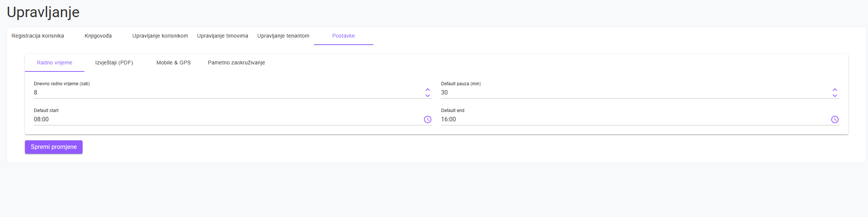Screen dimensions: 868x217
Task: Click the Spremi promjene button
Action: [x=54, y=147]
